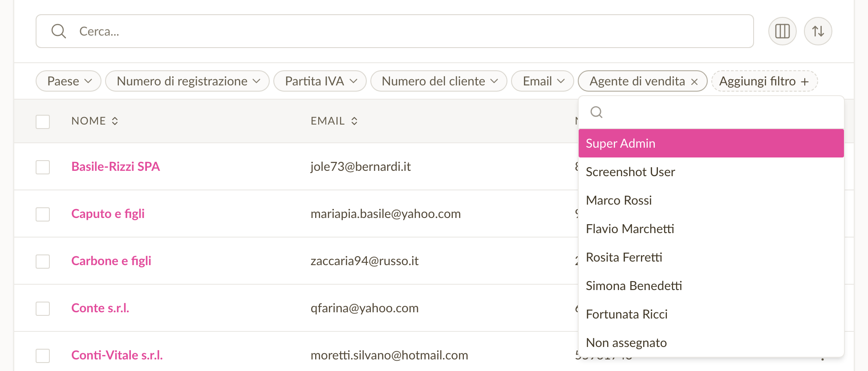Focus the agent dropdown search field

click(x=711, y=112)
